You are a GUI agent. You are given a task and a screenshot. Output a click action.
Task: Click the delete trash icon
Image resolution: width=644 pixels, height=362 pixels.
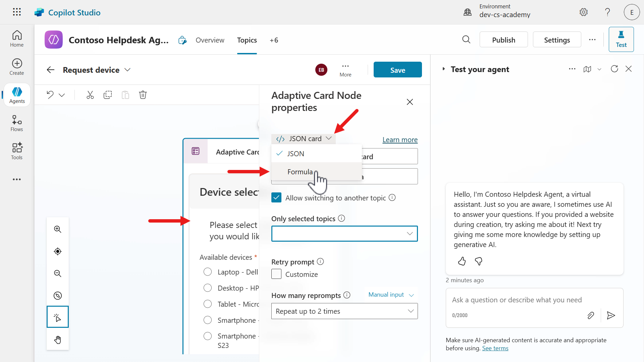(143, 95)
